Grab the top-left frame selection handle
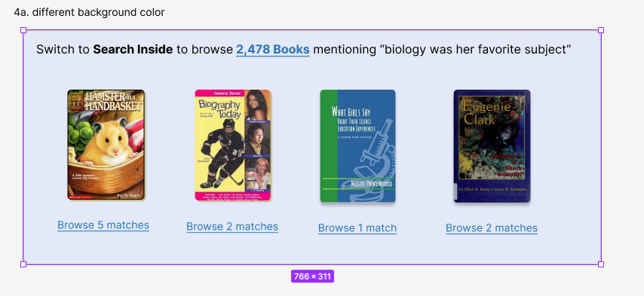The width and height of the screenshot is (644, 296). [x=23, y=30]
